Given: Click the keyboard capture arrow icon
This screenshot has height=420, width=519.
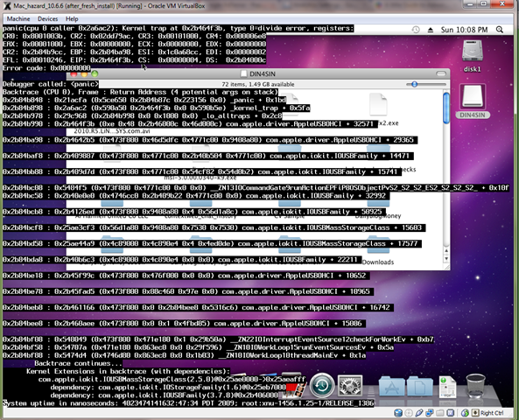Looking at the screenshot, I should click(475, 413).
